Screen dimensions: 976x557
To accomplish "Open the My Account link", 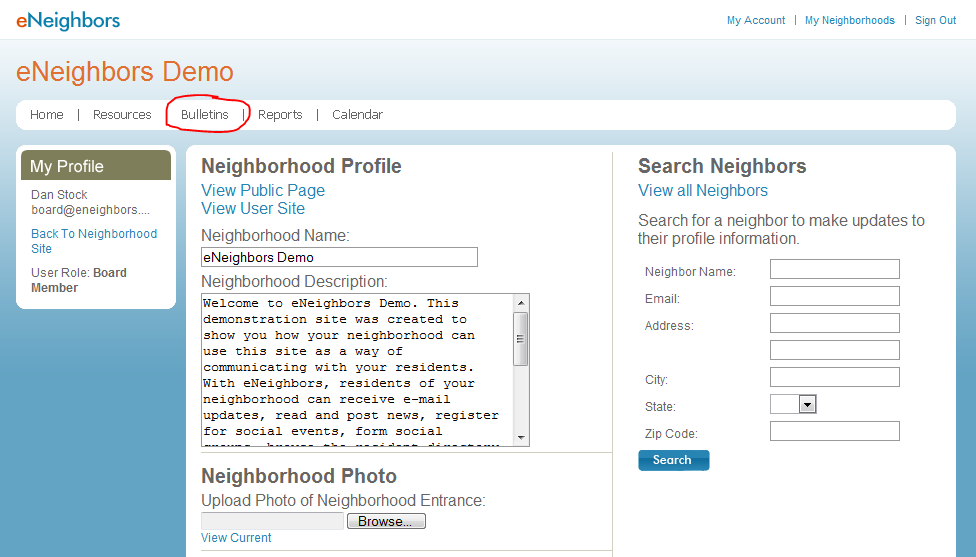I will click(x=755, y=20).
